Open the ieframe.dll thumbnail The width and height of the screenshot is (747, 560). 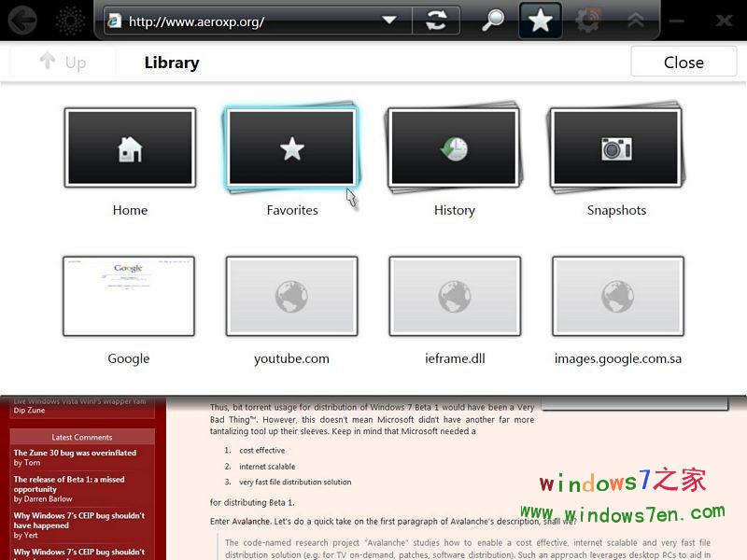(x=455, y=296)
